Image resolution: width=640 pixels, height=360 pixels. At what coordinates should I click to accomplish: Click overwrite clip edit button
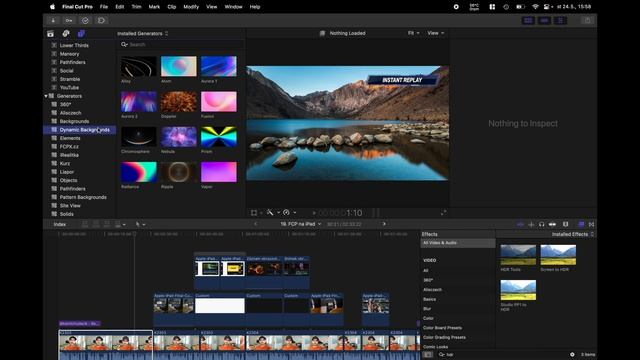[120, 224]
